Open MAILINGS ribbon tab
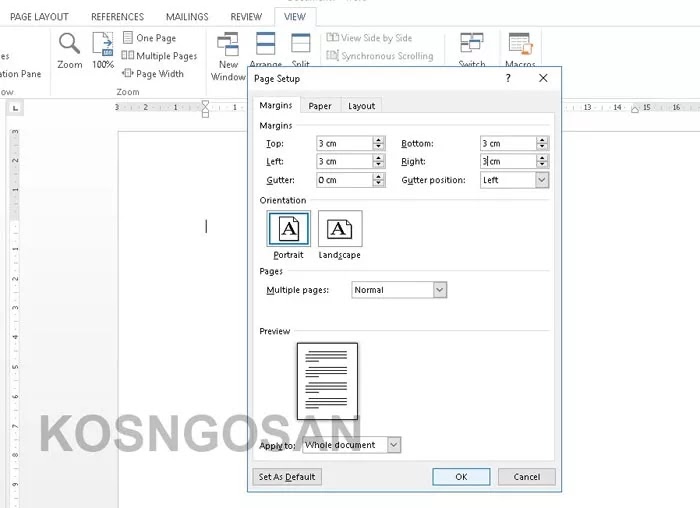Image resolution: width=700 pixels, height=508 pixels. point(187,17)
